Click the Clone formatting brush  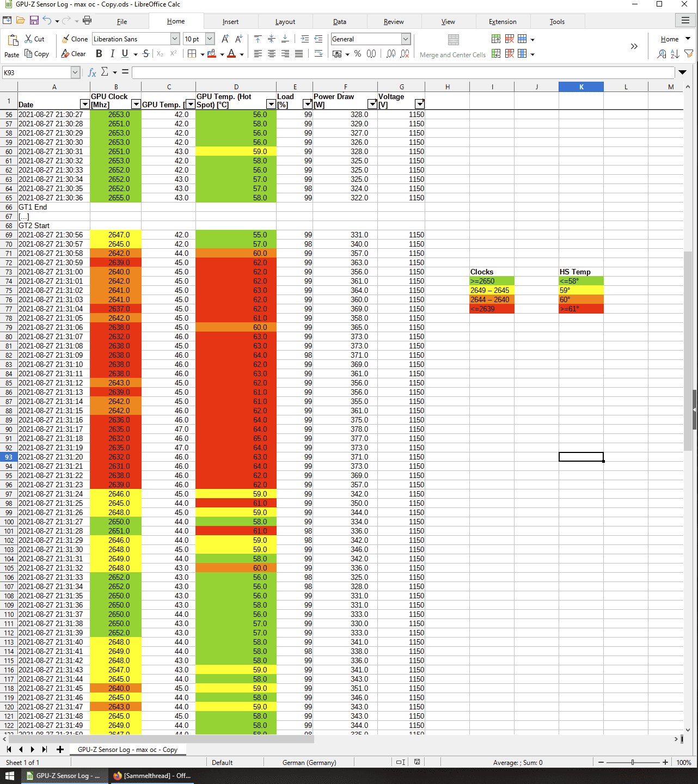tap(74, 39)
